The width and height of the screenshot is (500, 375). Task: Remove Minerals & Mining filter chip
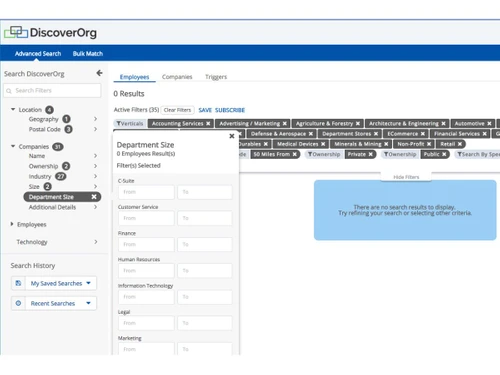click(x=386, y=144)
